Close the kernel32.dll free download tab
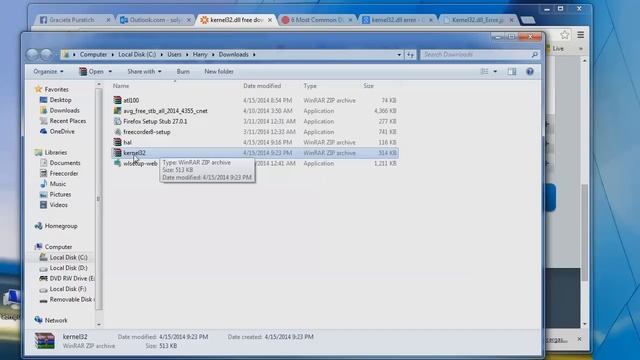Viewport: 640px width, 360px height. [x=270, y=20]
